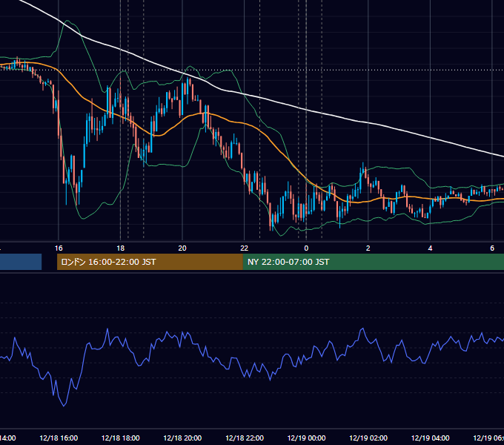The width and height of the screenshot is (504, 445).
Task: Click the hour label 0 on price chart axis
Action: click(306, 248)
